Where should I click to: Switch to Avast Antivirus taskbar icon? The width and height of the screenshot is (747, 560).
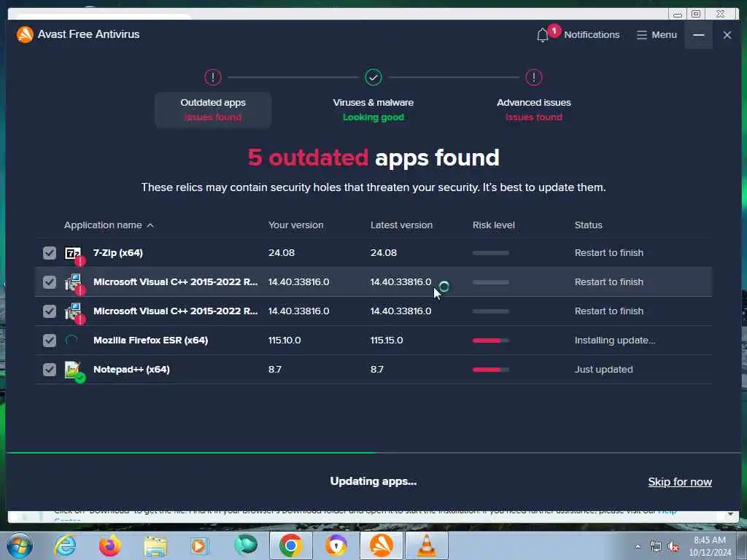[381, 545]
